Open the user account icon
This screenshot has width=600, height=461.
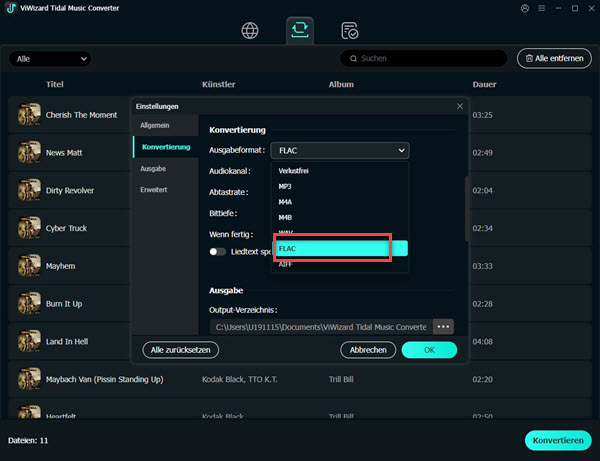tap(525, 8)
